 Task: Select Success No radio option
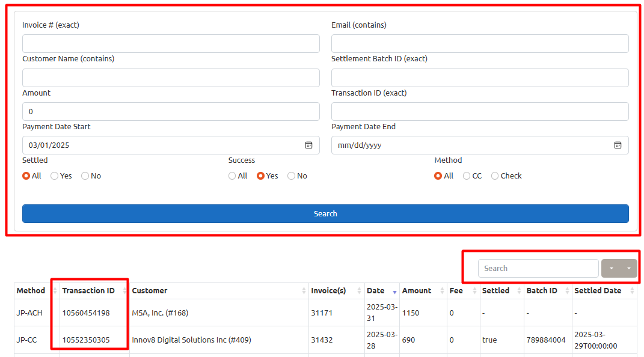pyautogui.click(x=291, y=176)
